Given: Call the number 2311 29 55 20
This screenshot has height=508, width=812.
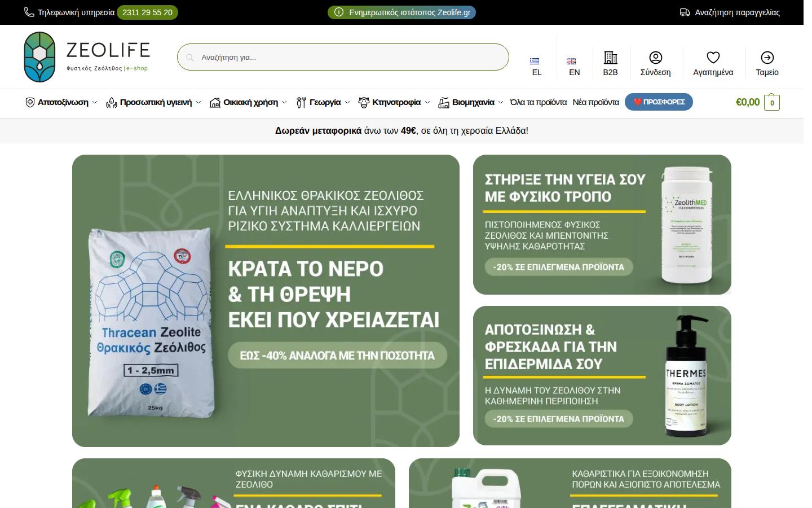Looking at the screenshot, I should [147, 12].
